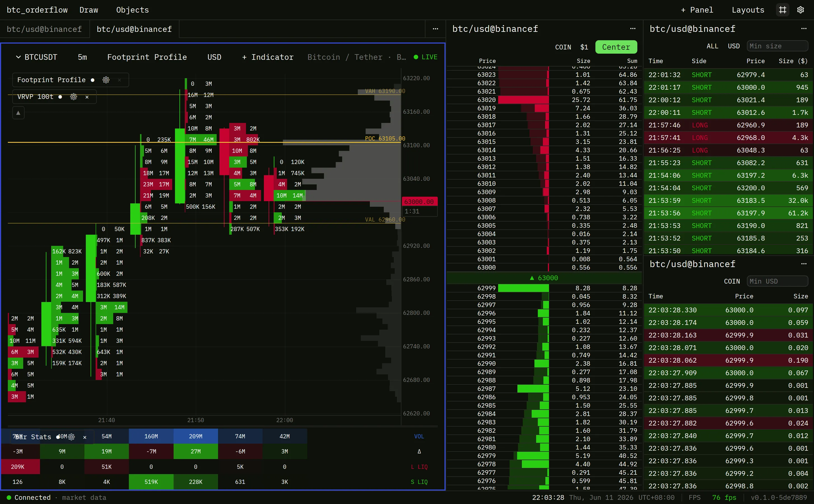The image size is (814, 504).
Task: Click the 22:00 time axis label
Action: coord(285,420)
